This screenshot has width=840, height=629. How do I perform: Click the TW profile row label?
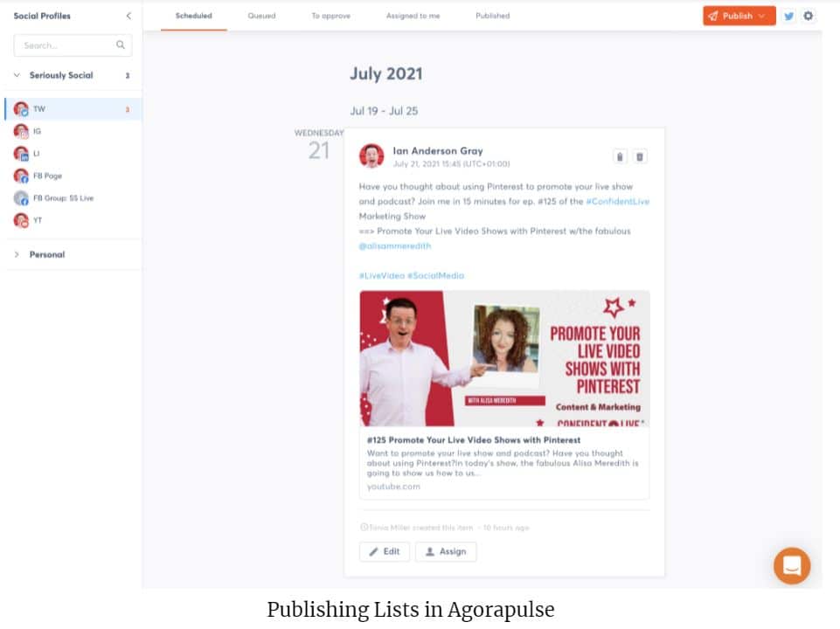[39, 109]
